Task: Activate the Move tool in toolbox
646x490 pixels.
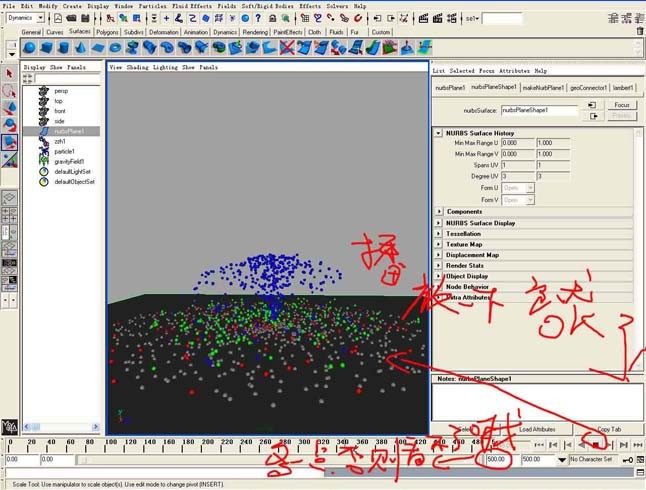Action: [9, 108]
